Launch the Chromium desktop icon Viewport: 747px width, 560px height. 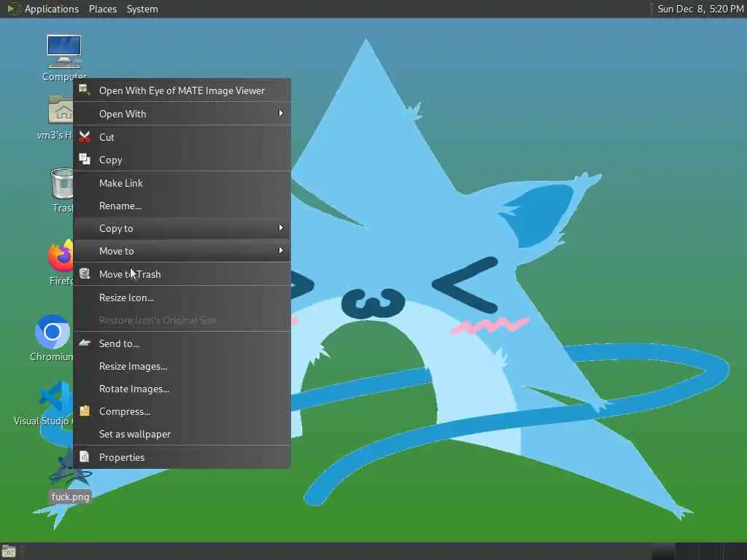pyautogui.click(x=53, y=332)
